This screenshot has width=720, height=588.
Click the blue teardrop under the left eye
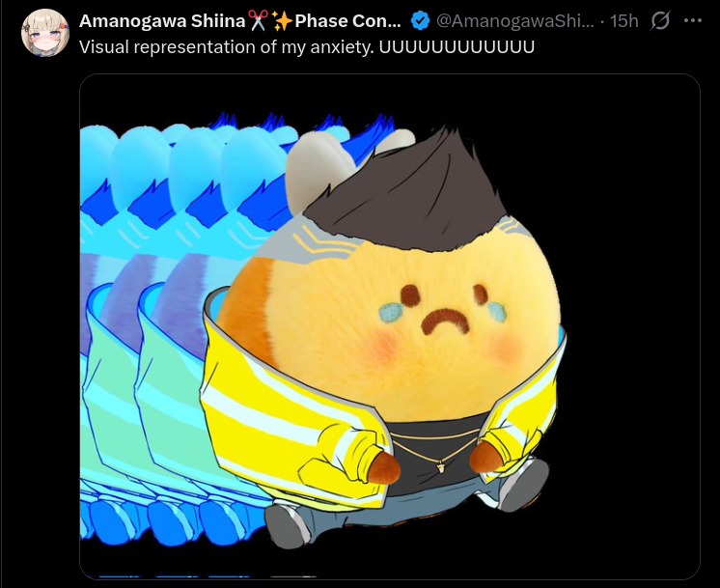[x=390, y=313]
